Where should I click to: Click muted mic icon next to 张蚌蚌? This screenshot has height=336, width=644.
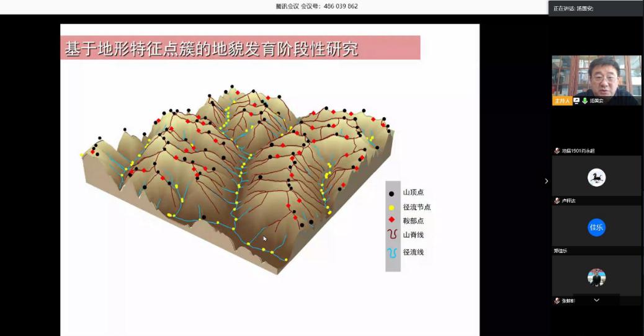(557, 301)
